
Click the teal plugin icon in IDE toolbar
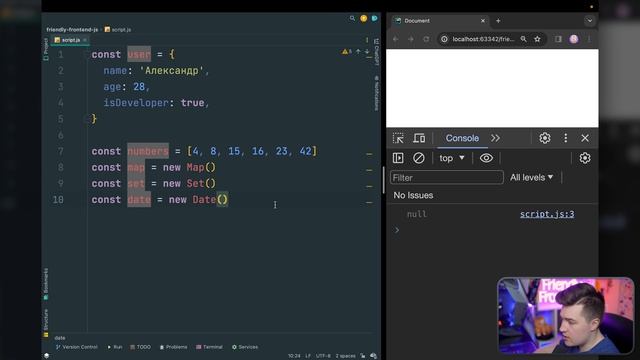[x=374, y=18]
